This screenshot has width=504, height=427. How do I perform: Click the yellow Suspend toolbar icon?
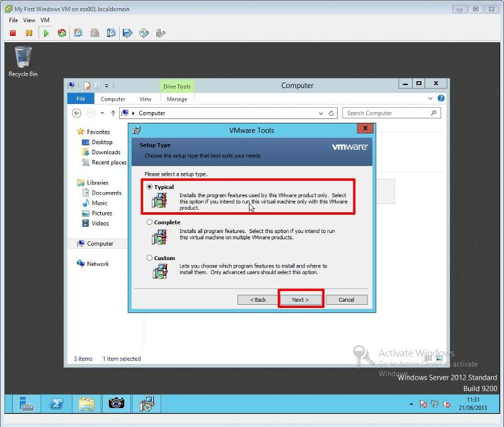[x=29, y=33]
